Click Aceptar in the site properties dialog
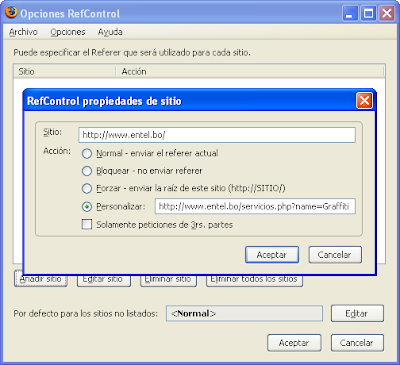The image size is (400, 365). [x=272, y=255]
